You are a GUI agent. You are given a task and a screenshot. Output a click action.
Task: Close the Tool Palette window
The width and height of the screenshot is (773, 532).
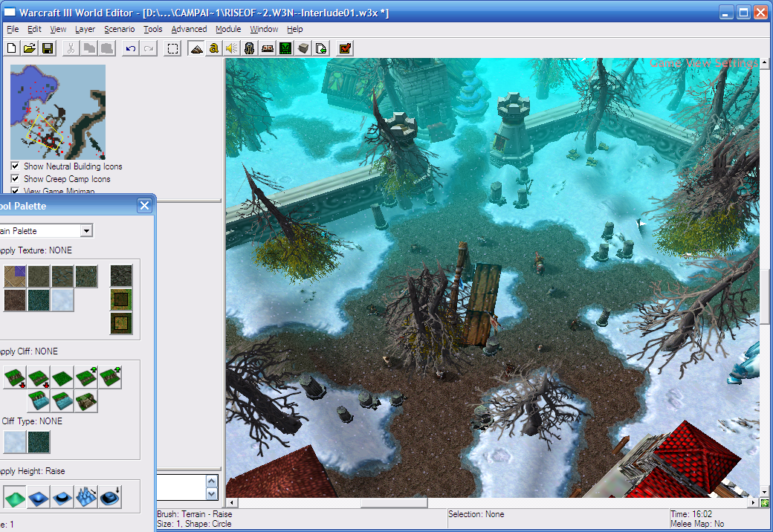(144, 205)
